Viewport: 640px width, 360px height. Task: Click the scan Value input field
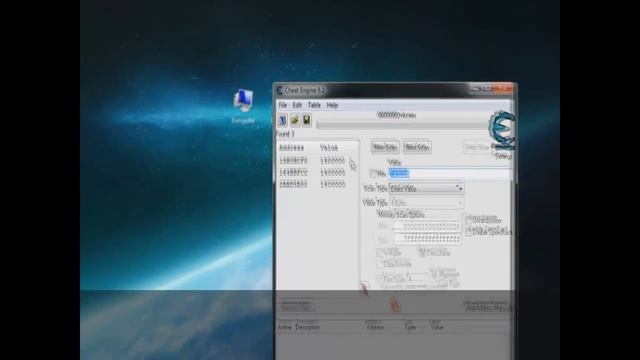449,173
